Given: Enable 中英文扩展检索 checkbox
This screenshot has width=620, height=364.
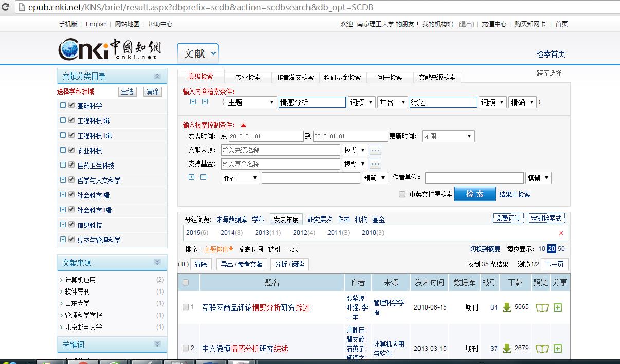Looking at the screenshot, I should (402, 194).
